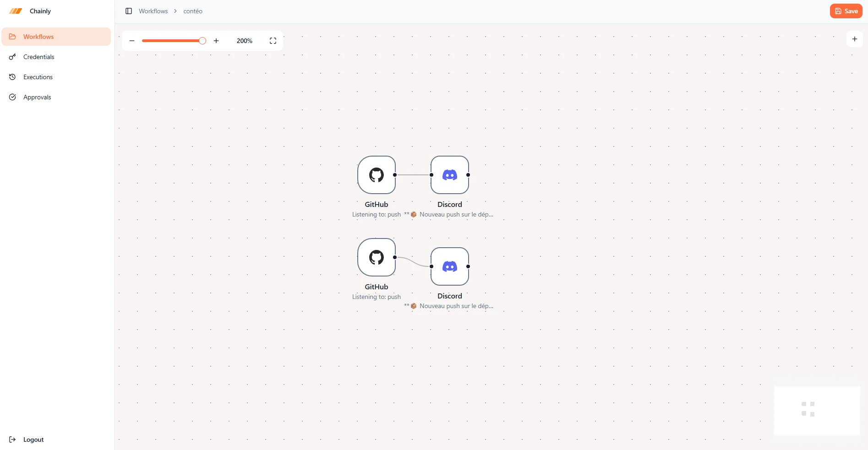Click the Chainly logo
Screen dimensions: 868x450
pyautogui.click(x=16, y=11)
